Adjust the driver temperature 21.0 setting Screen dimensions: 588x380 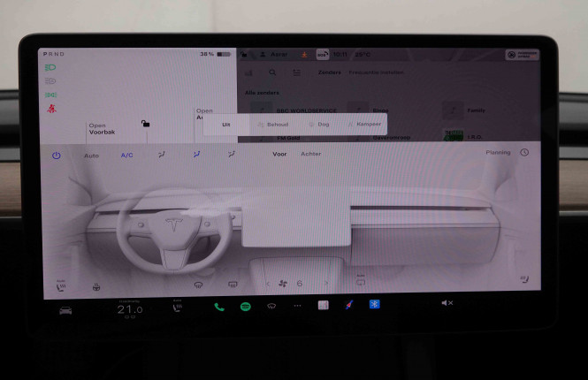(130, 309)
